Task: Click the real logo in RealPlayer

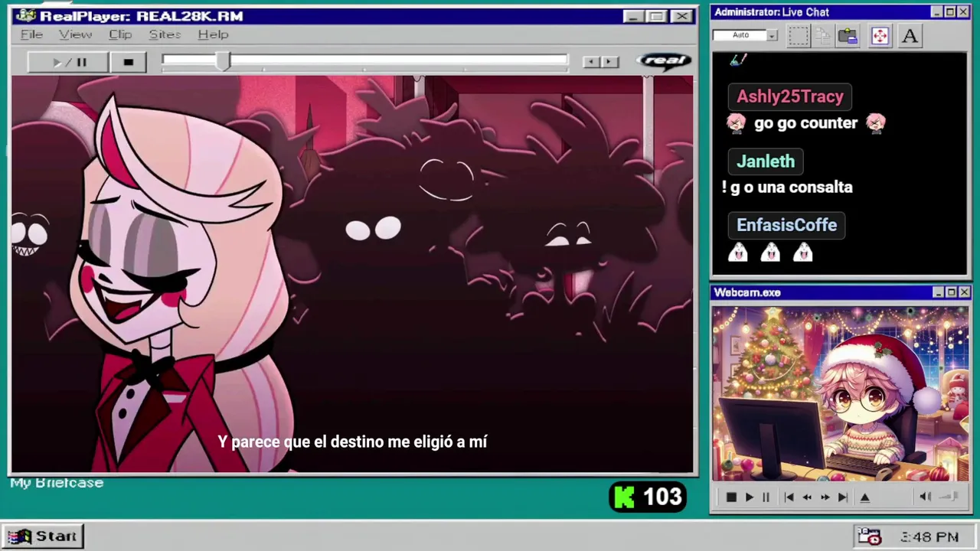Action: [x=665, y=61]
